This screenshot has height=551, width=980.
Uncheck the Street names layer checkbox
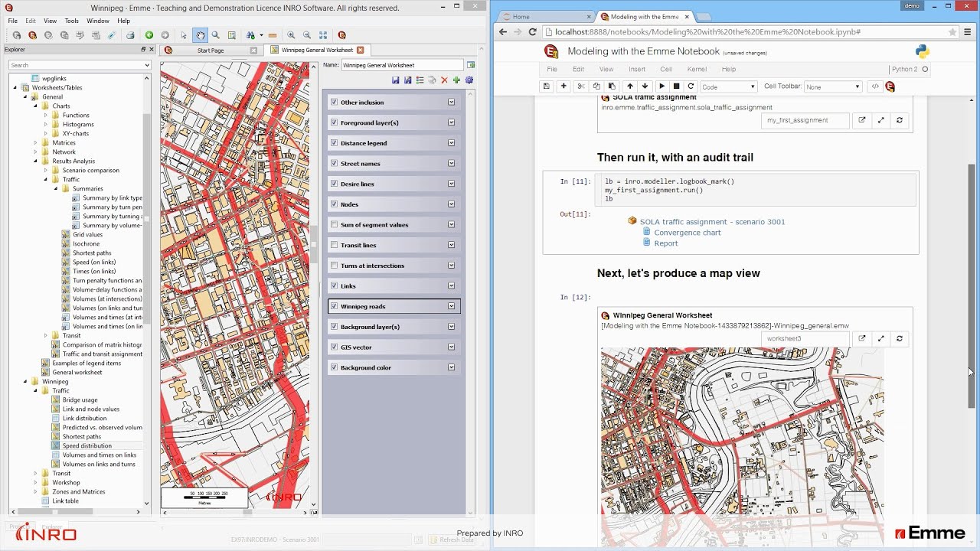(334, 163)
